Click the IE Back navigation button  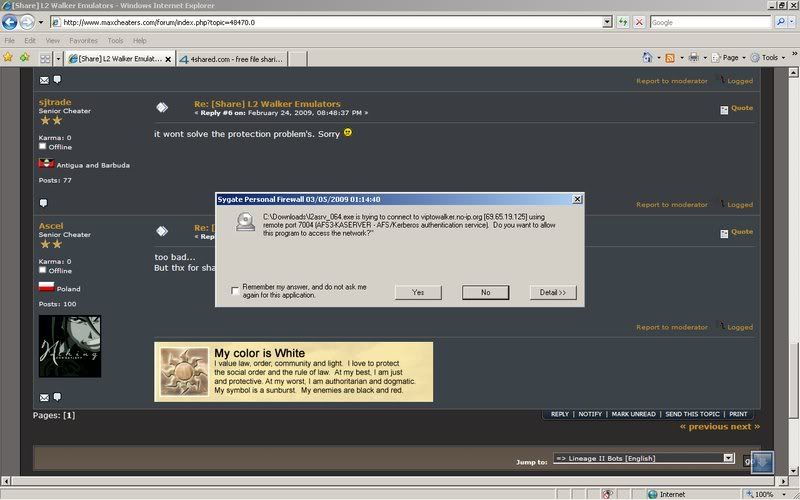tap(10, 22)
